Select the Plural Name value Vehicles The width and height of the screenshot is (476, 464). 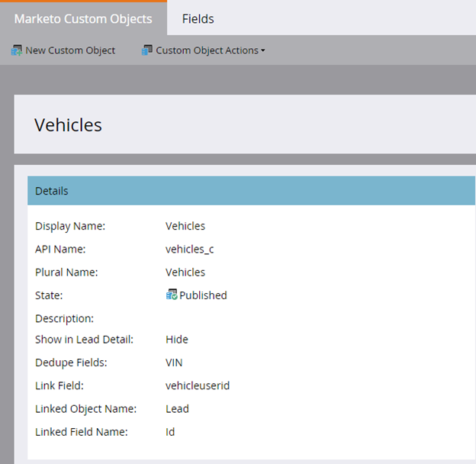tap(185, 272)
